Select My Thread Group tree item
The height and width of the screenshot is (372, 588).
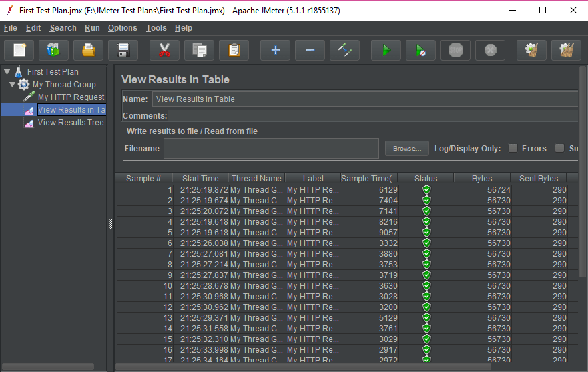(x=64, y=84)
